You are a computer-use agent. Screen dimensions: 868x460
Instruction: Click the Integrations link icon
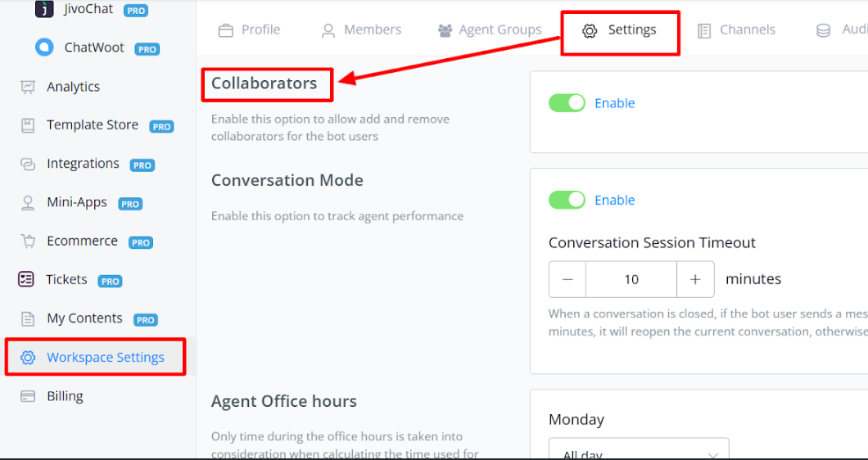coord(28,164)
